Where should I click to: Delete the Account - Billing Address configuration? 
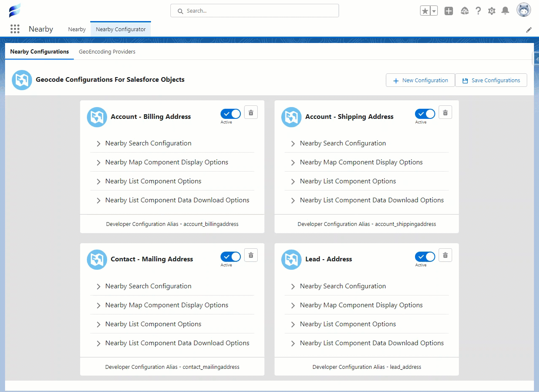[x=251, y=113]
